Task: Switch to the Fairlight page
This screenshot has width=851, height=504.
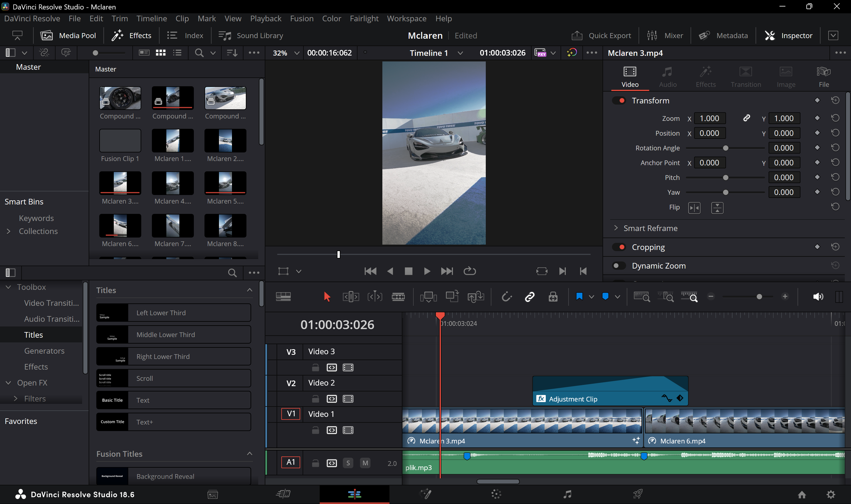Action: [x=567, y=494]
